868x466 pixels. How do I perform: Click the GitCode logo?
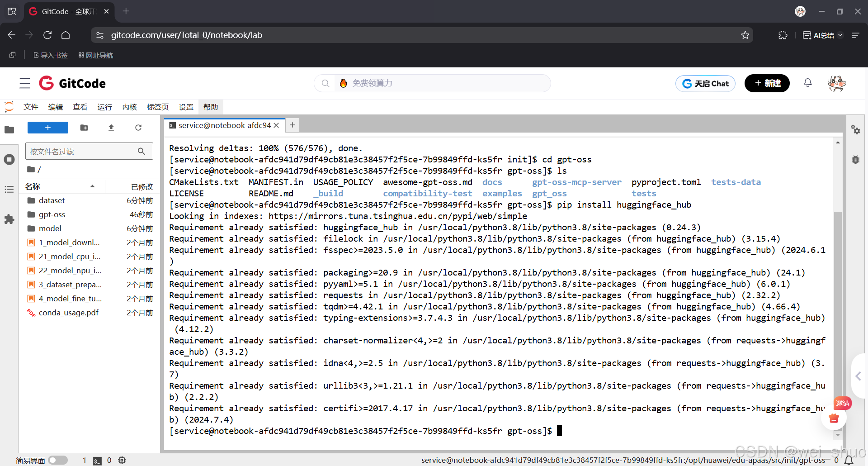(72, 83)
